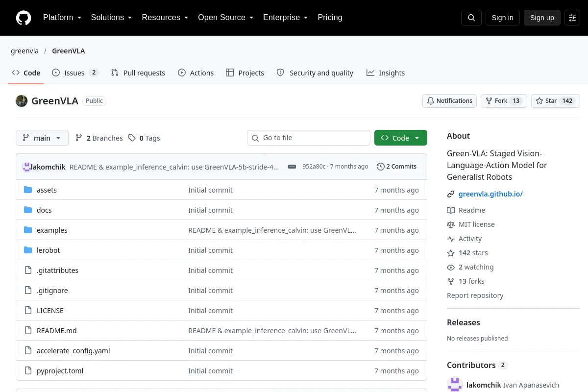Click the README.md file icon
The width and height of the screenshot is (588, 392).
(x=28, y=331)
